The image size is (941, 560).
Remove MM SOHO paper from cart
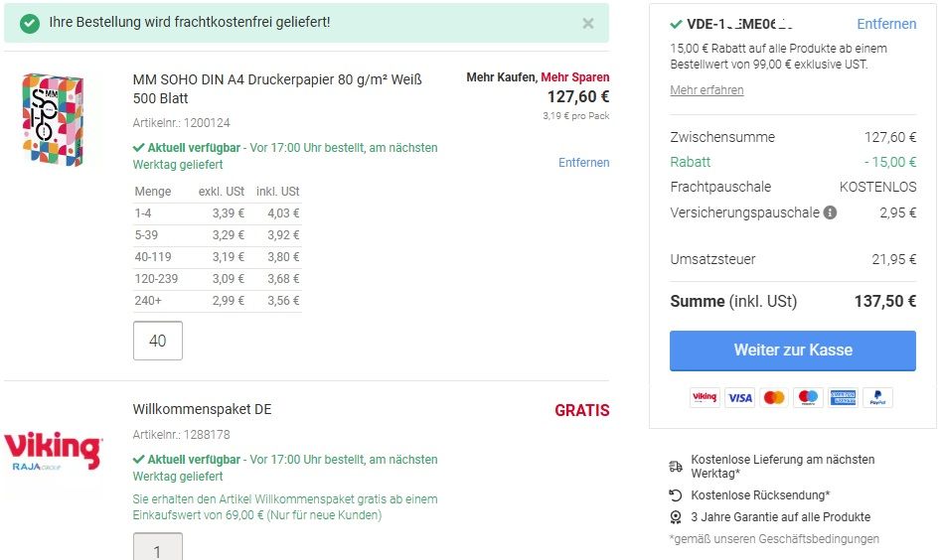tap(583, 163)
